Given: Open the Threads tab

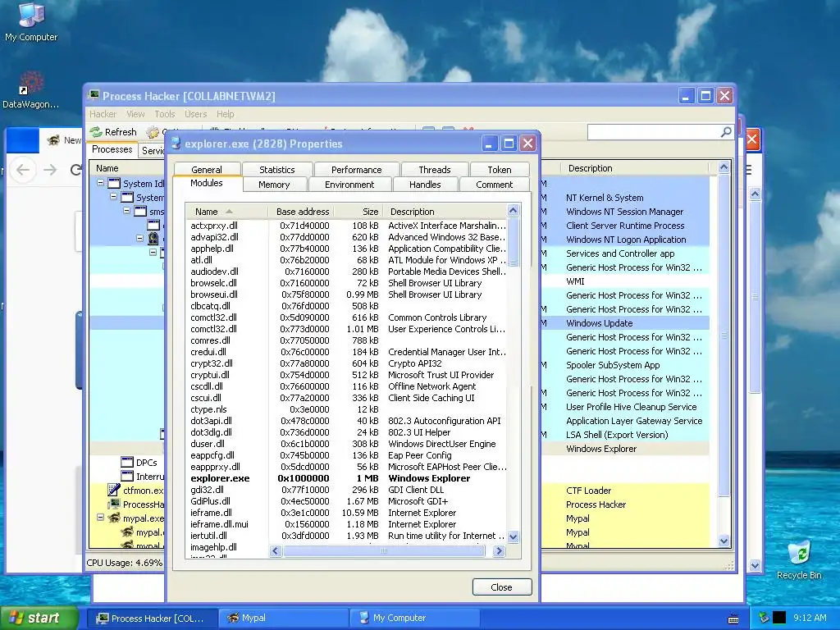Looking at the screenshot, I should pyautogui.click(x=435, y=169).
